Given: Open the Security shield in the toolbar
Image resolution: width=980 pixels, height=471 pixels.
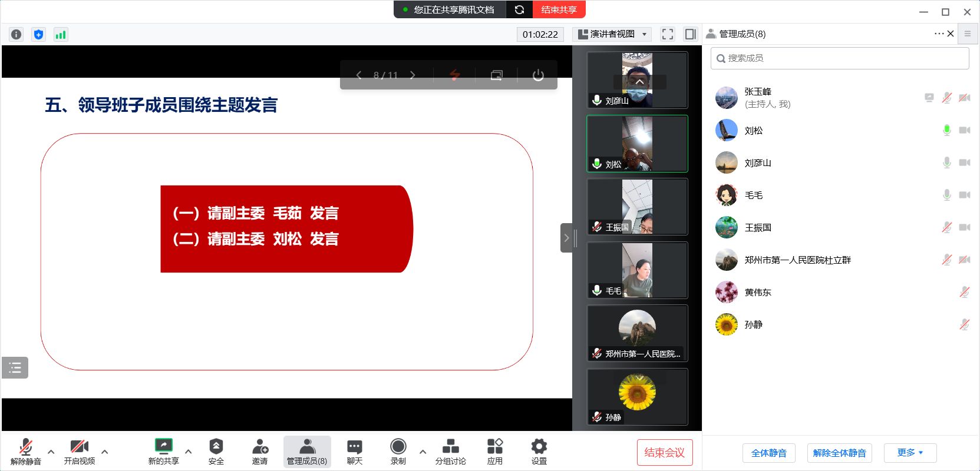Looking at the screenshot, I should click(216, 452).
